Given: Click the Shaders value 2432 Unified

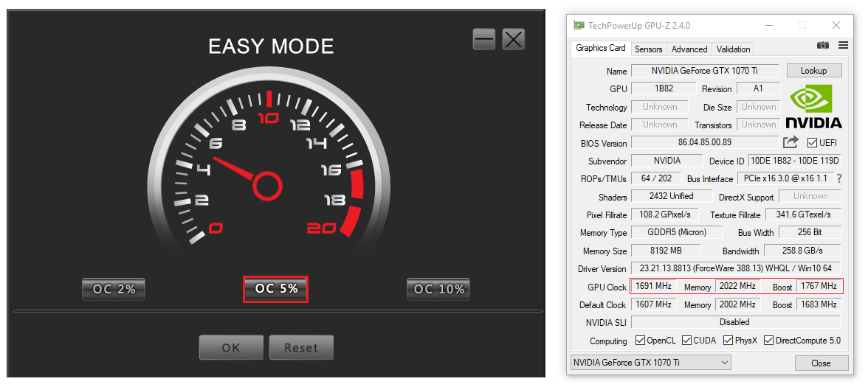Looking at the screenshot, I should tap(671, 196).
